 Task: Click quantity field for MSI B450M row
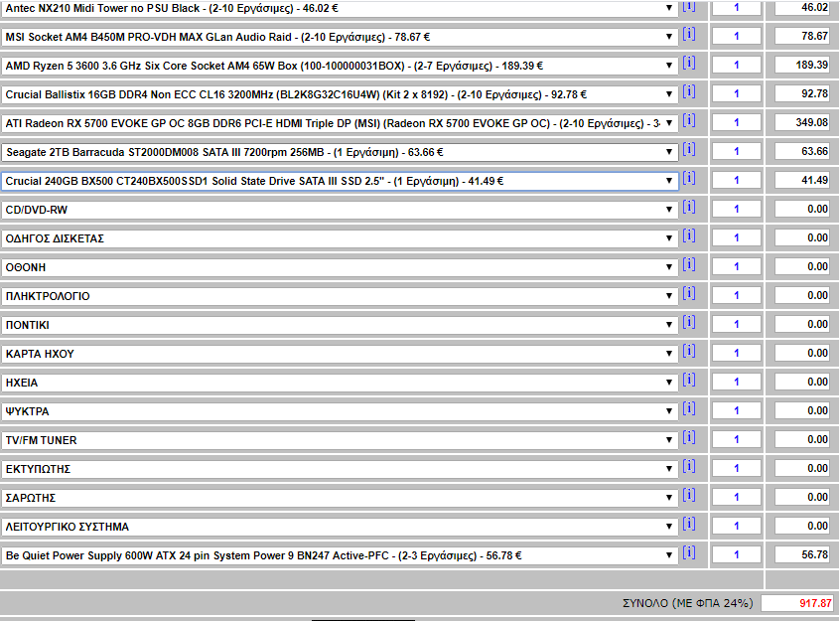pyautogui.click(x=737, y=36)
